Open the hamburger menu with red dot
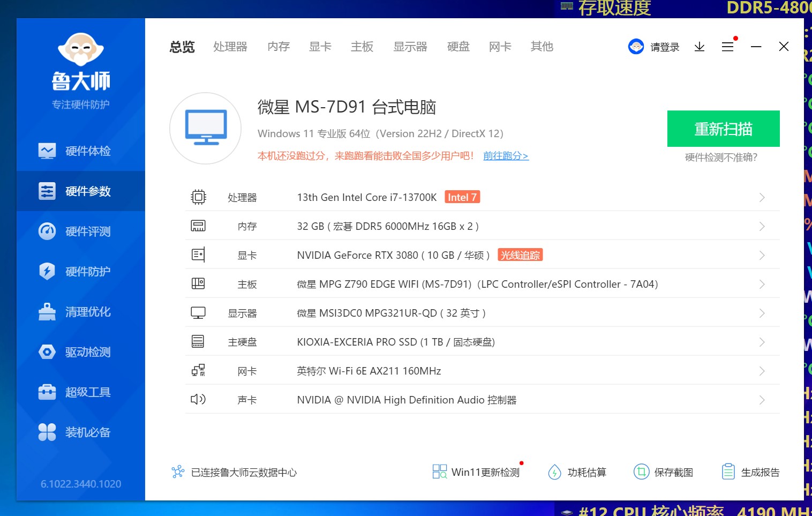The height and width of the screenshot is (516, 812). coord(727,47)
